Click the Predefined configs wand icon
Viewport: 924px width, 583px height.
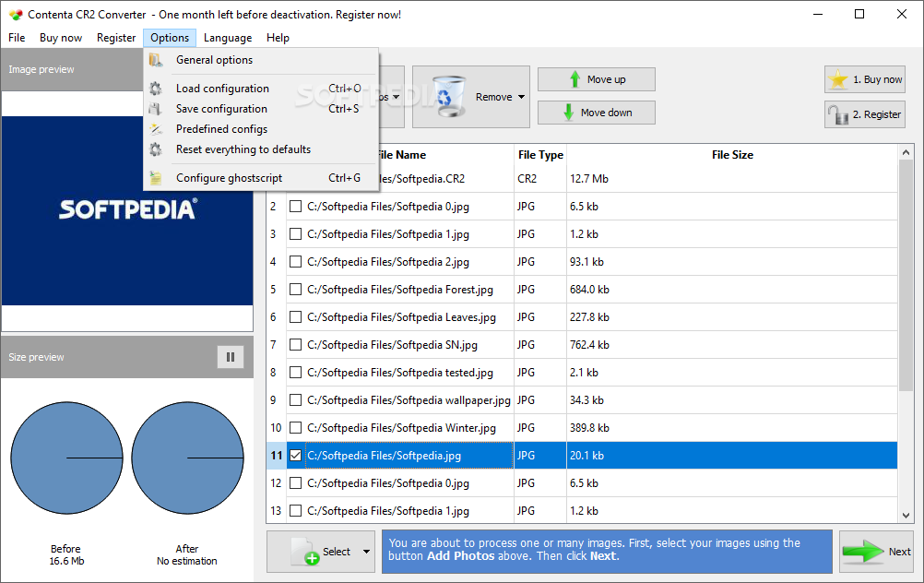(156, 129)
